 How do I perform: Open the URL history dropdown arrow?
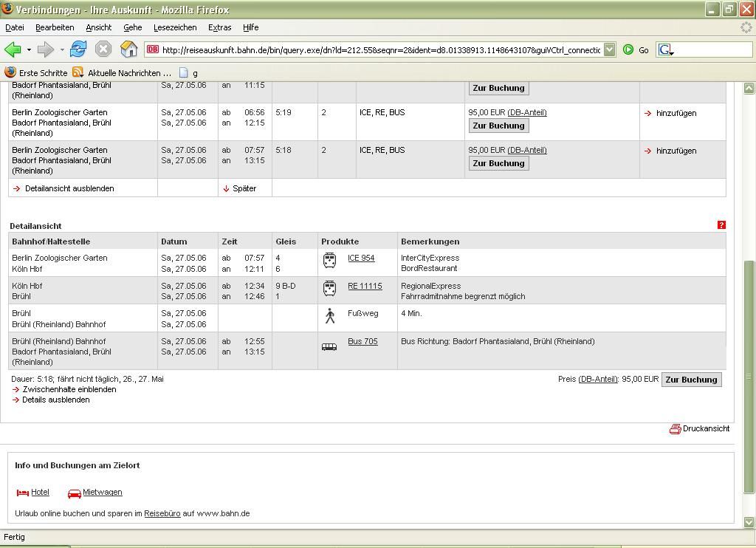(609, 49)
